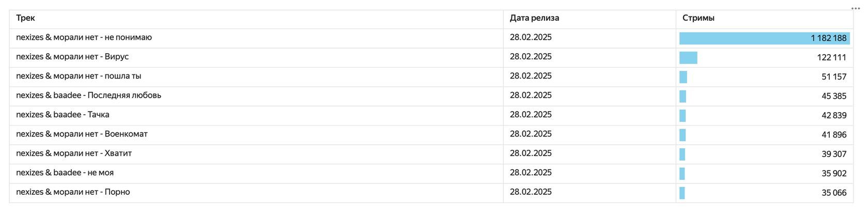Click the 51 157 streams value

(x=834, y=77)
